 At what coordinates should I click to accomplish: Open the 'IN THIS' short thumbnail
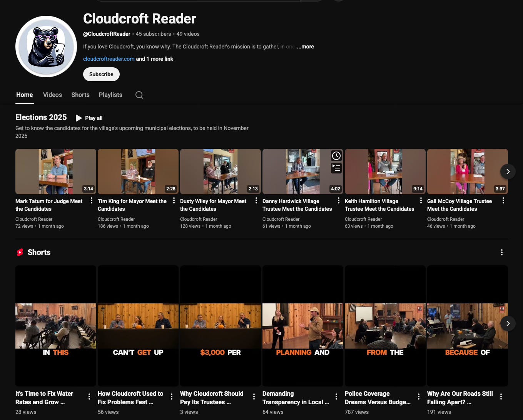tap(56, 326)
